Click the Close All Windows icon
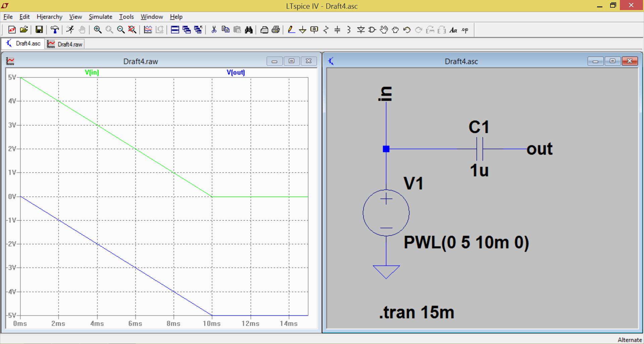 [x=198, y=30]
